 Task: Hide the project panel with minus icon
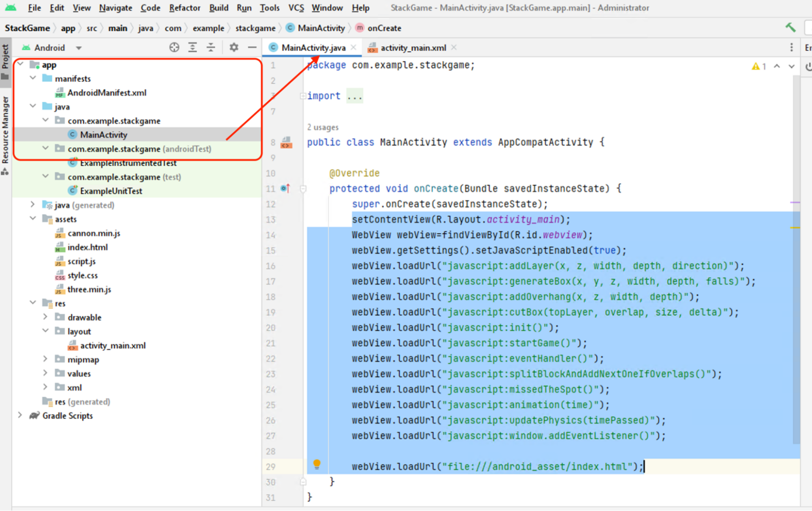252,47
